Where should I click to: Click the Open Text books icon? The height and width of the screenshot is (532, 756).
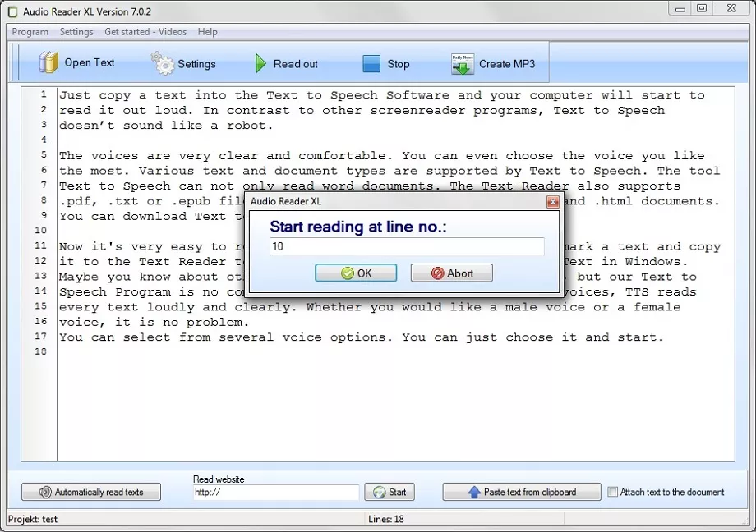[48, 62]
